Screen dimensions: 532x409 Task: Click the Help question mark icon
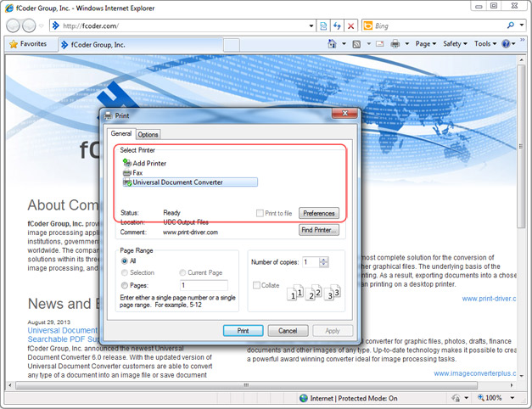(x=506, y=44)
